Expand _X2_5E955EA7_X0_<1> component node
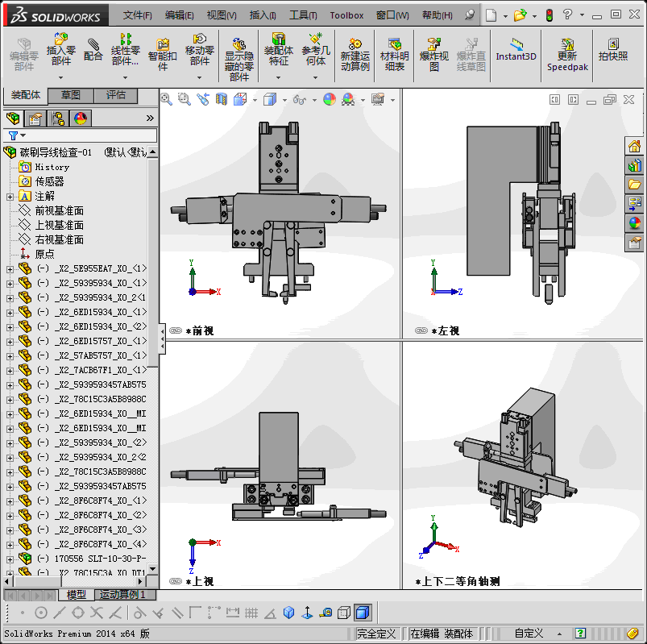647x644 pixels. pyautogui.click(x=10, y=269)
